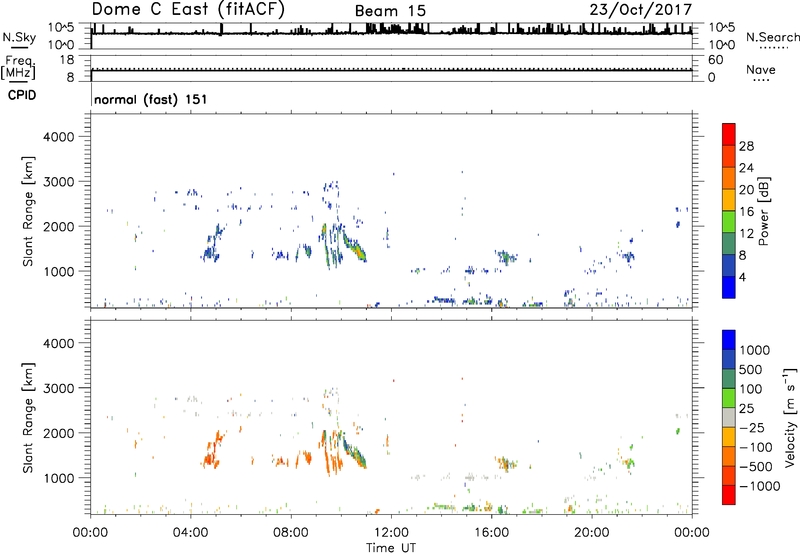Click the '4000' range tick in power panel
The image size is (800, 554).
coord(59,137)
